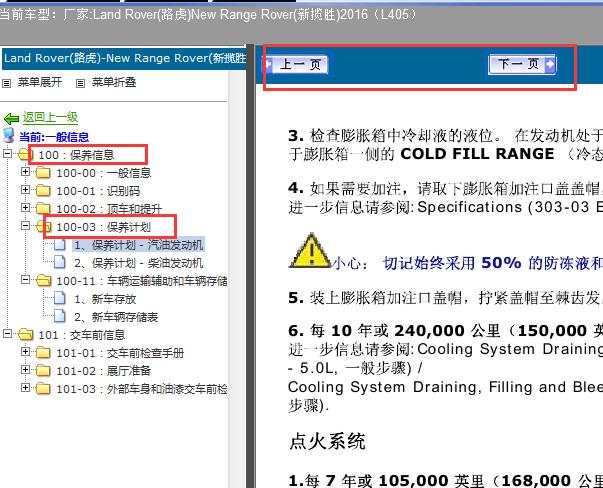The image size is (603, 488).
Task: Expand the 101-02 : 展厅准备 node
Action: click(25, 370)
